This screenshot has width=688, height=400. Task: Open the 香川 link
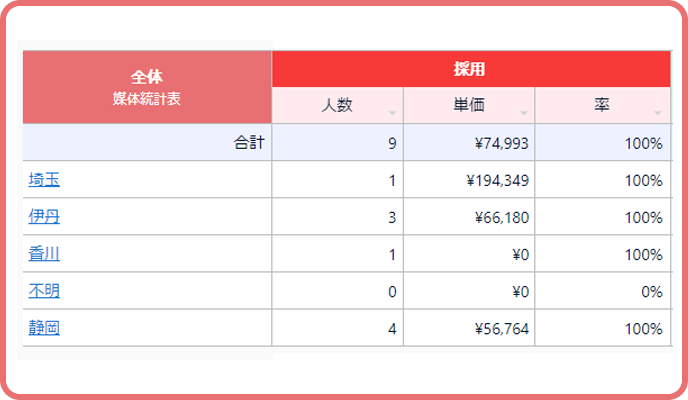[44, 254]
